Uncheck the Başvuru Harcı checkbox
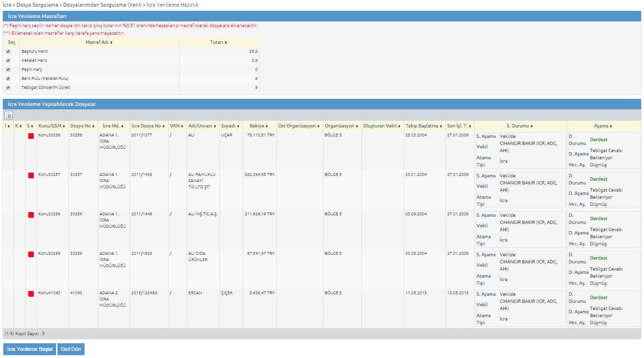The width and height of the screenshot is (644, 358). click(x=8, y=51)
